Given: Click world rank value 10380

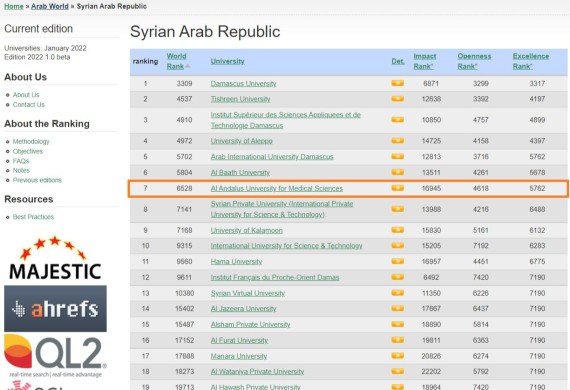Looking at the screenshot, I should tap(184, 293).
